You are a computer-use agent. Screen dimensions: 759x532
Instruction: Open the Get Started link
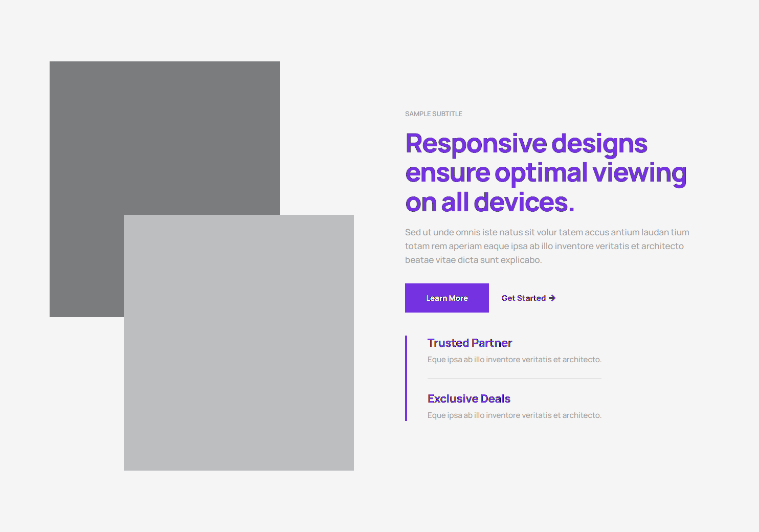point(523,298)
